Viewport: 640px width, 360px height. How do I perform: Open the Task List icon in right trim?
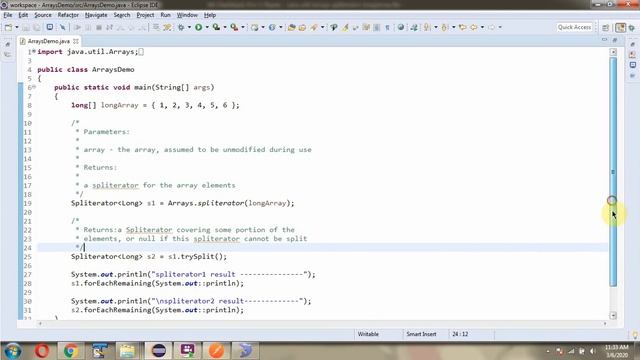tap(632, 54)
